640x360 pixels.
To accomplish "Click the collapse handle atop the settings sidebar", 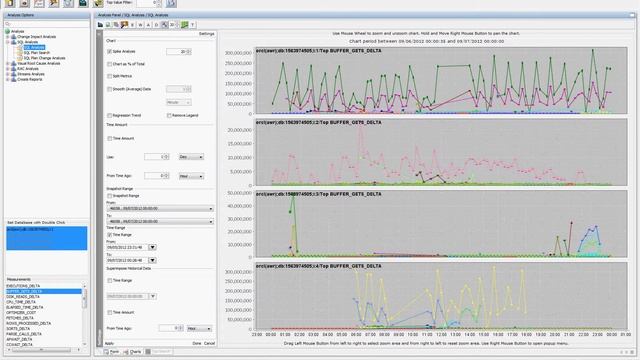I will click(x=100, y=34).
